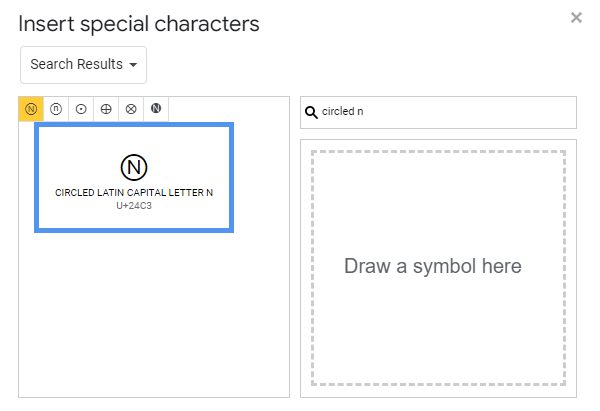
Task: Close the Insert special characters dialog
Action: [576, 18]
